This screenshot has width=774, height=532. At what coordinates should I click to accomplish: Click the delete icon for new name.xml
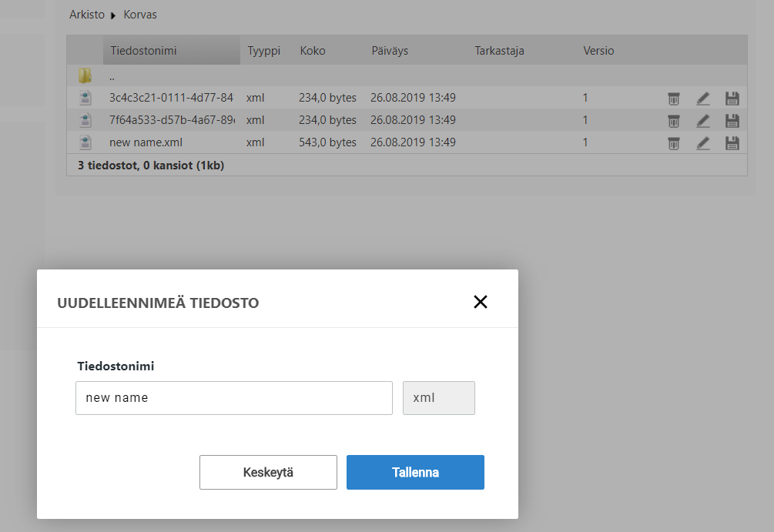[x=674, y=143]
